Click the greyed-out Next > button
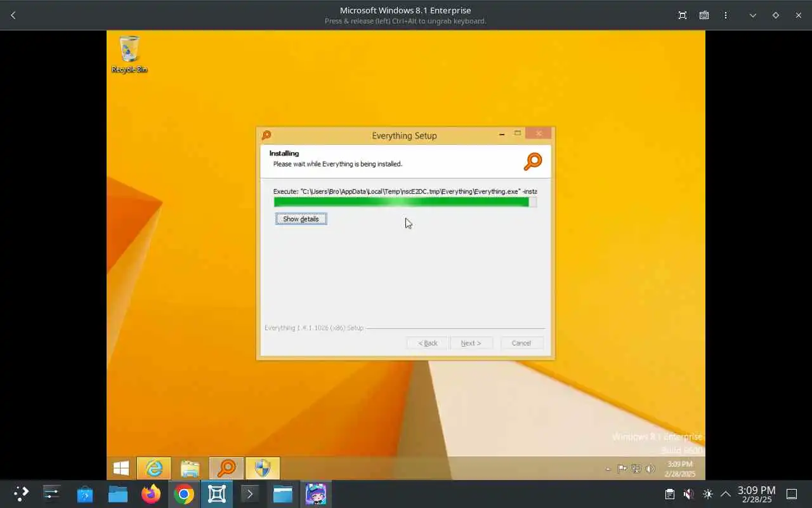Image resolution: width=812 pixels, height=508 pixels. [x=471, y=343]
